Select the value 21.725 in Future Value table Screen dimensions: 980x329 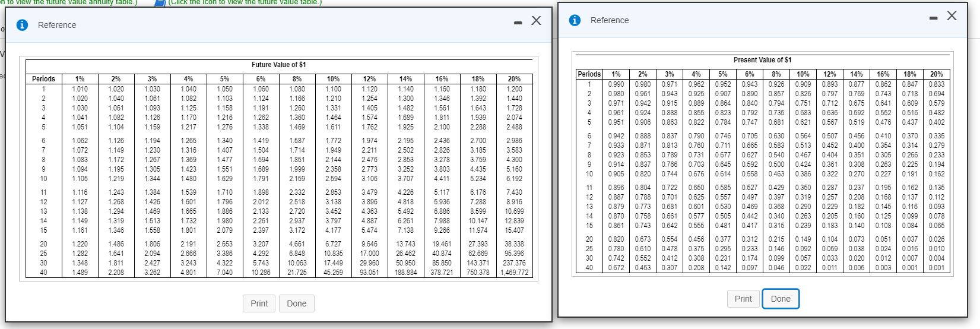[x=297, y=273]
